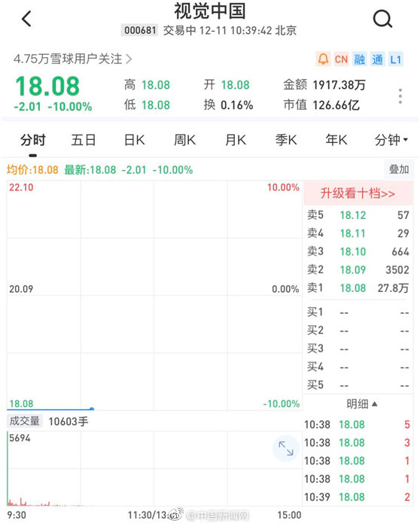Switch to the 周K tab

pos(185,140)
